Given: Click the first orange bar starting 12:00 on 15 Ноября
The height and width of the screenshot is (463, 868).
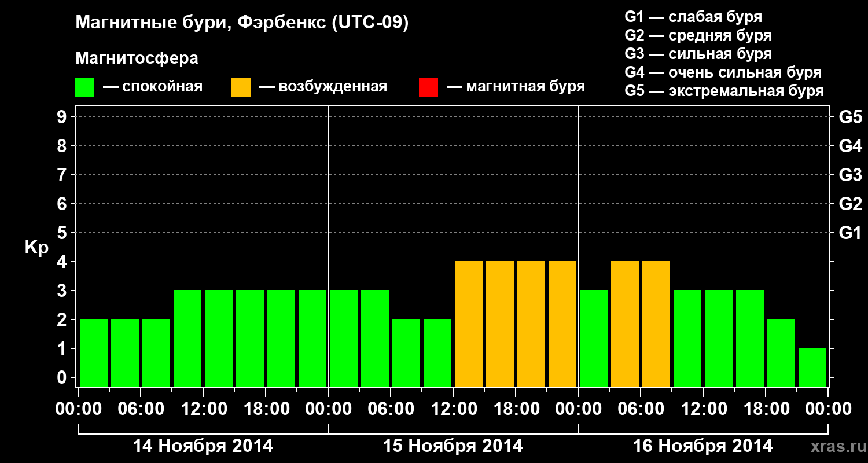Looking at the screenshot, I should [x=469, y=324].
